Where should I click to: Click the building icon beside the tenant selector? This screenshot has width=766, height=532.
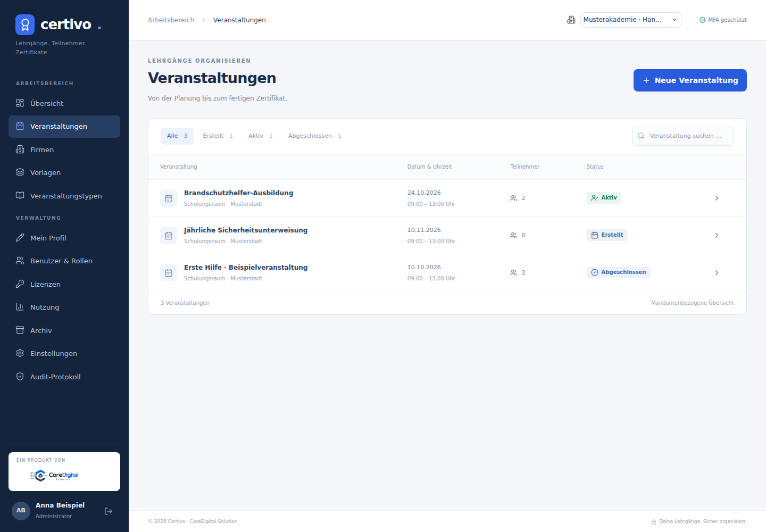[571, 20]
